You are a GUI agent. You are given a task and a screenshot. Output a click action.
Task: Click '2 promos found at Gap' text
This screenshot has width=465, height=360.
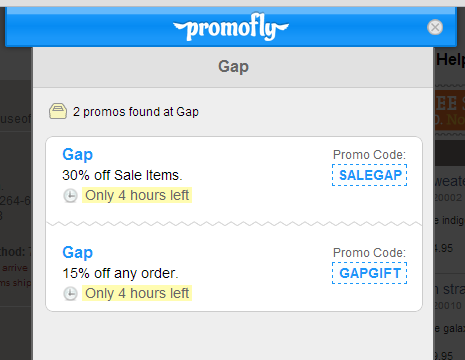click(x=136, y=112)
